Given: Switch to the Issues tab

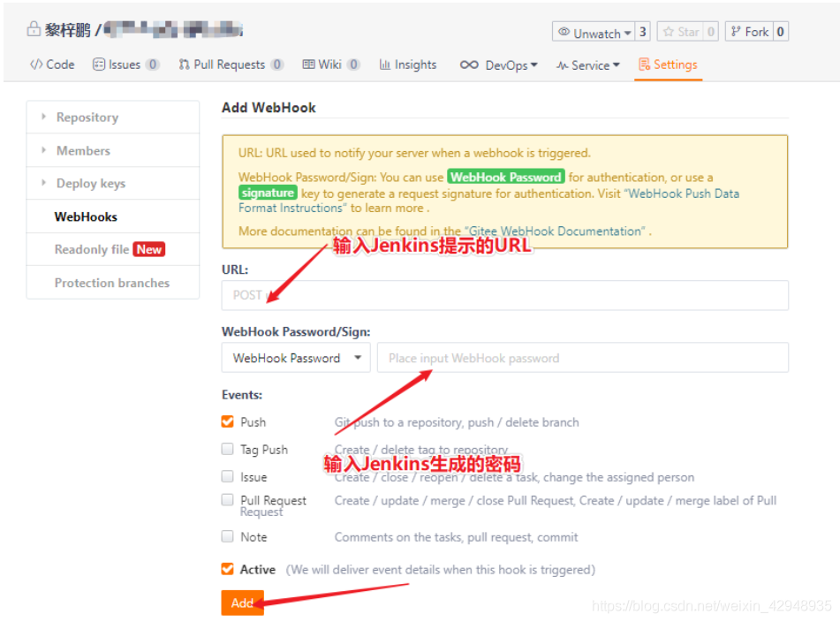Looking at the screenshot, I should (x=126, y=64).
